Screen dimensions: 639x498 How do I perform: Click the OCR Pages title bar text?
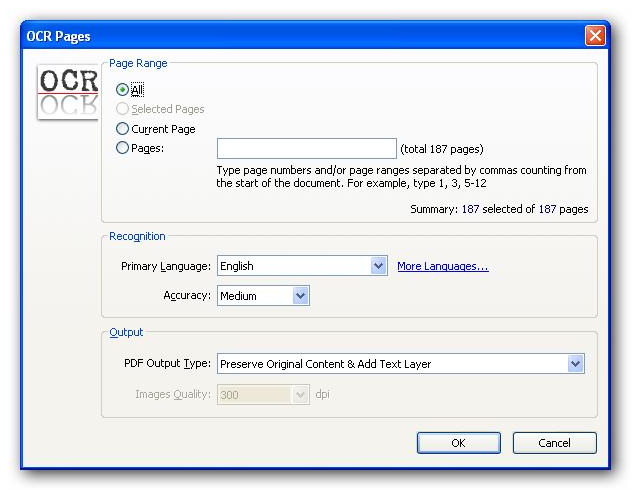[x=58, y=36]
